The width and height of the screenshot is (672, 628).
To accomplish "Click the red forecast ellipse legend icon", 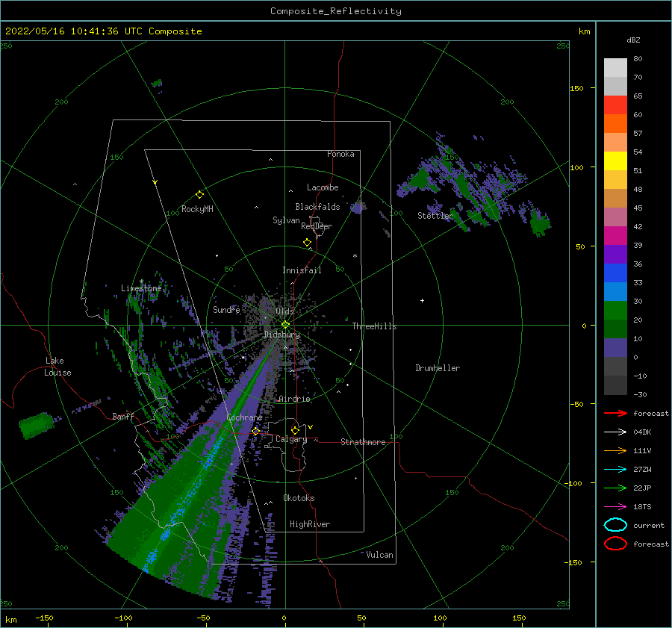I will point(615,544).
